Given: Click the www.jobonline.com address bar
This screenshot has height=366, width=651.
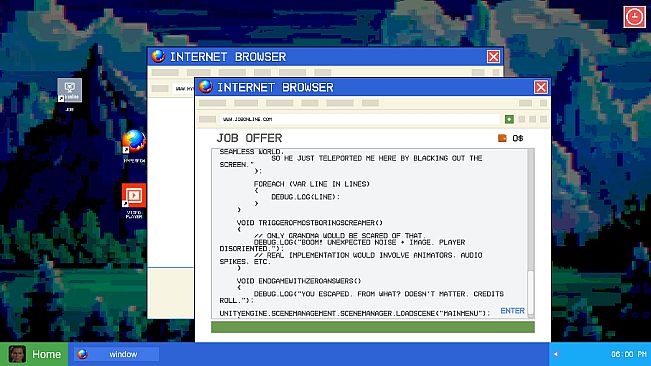Looking at the screenshot, I should point(360,119).
